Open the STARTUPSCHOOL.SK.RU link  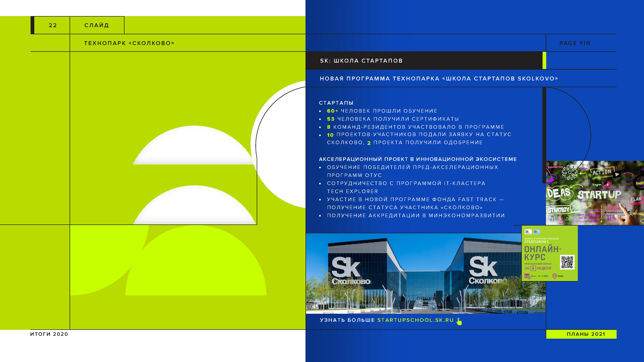415,320
